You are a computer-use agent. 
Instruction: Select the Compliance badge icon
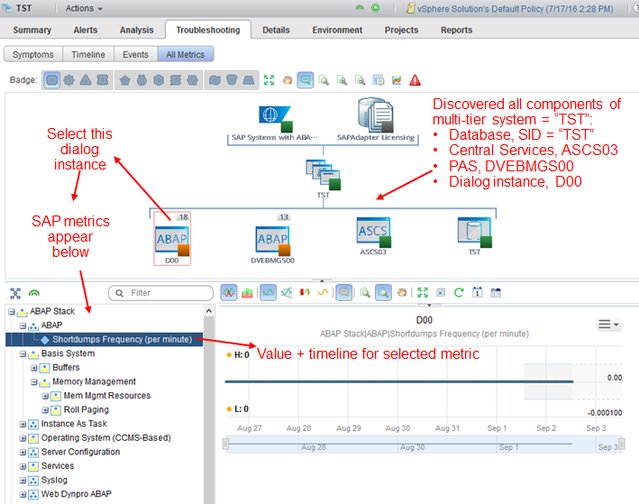192,80
